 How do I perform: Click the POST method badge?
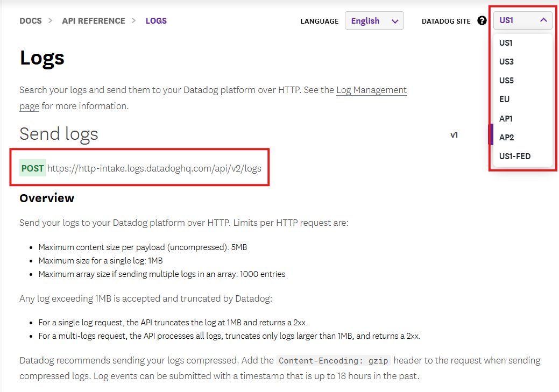point(32,168)
